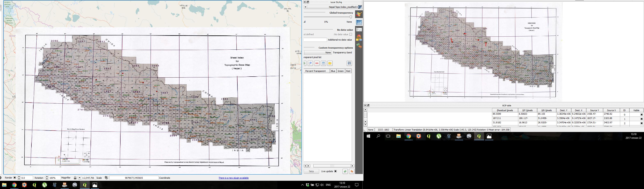Click the 89.5599 residual cell
644x189 pixels.
[x=505, y=114]
